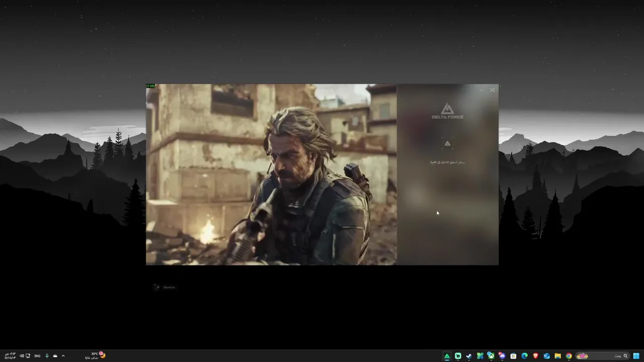
Task: Open Outlook from the taskbar
Action: click(x=546, y=356)
